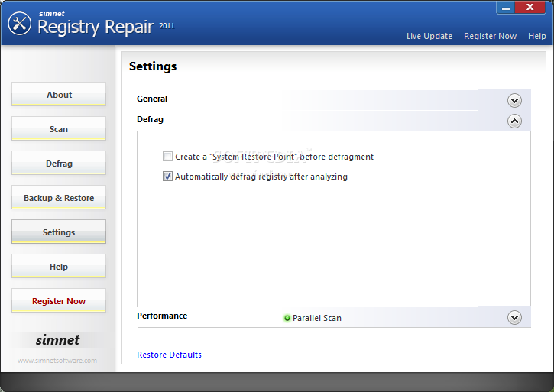
Task: Enable System Restore Point before defragment
Action: (167, 156)
